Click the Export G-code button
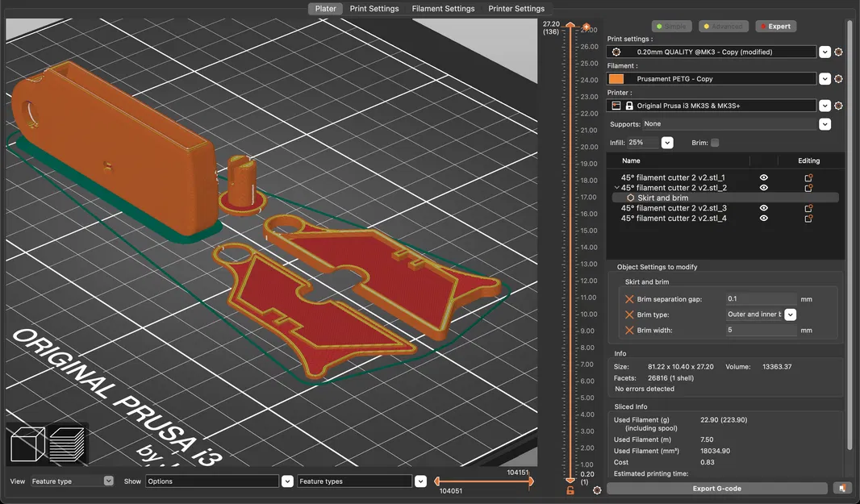This screenshot has height=504, width=860. [716, 489]
